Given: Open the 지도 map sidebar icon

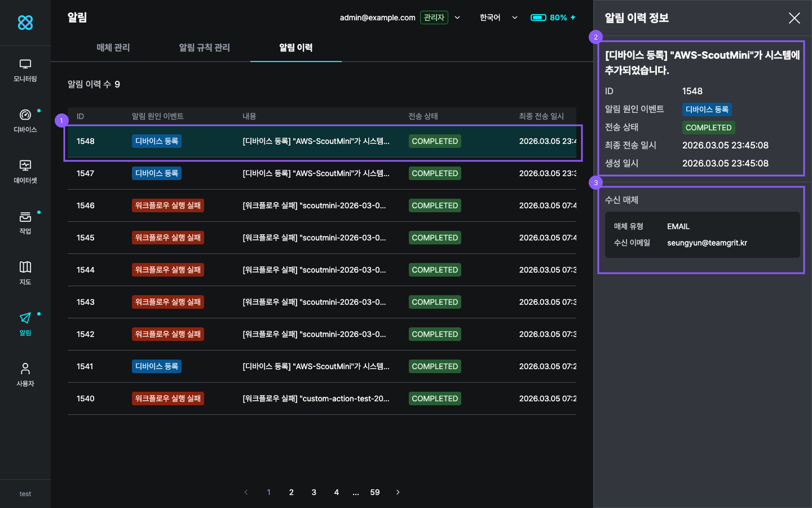Looking at the screenshot, I should coord(25,274).
